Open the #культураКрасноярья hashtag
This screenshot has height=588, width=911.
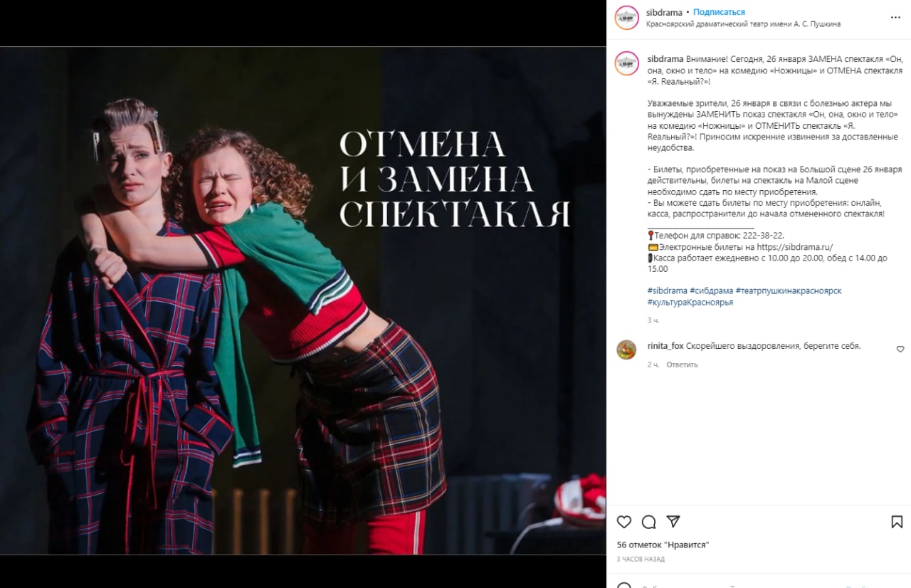(690, 302)
